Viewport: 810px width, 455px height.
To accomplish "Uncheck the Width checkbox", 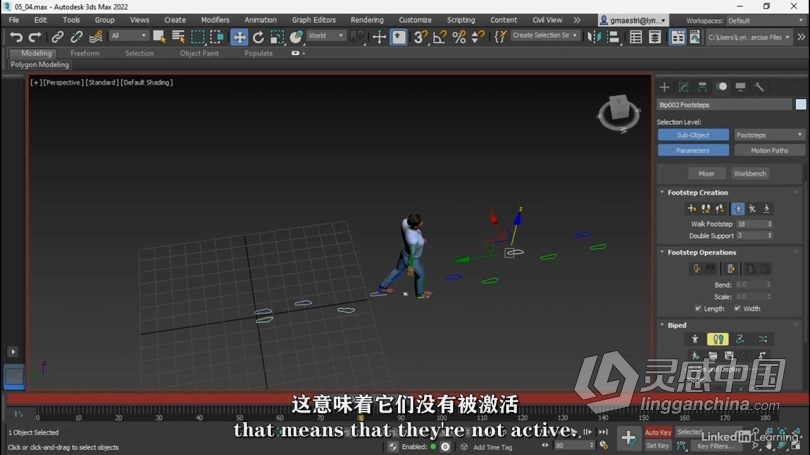I will click(x=737, y=308).
